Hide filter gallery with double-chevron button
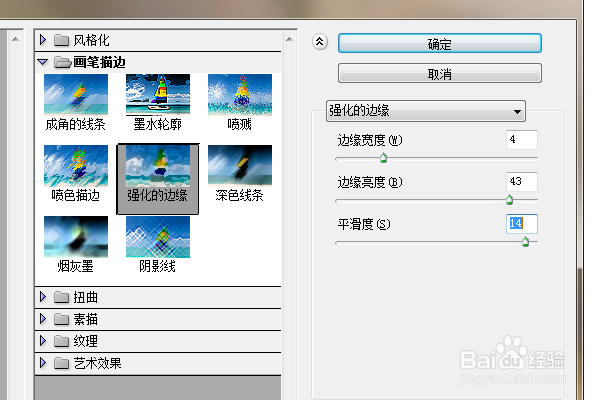Viewport: 600px width, 400px height. pos(320,41)
